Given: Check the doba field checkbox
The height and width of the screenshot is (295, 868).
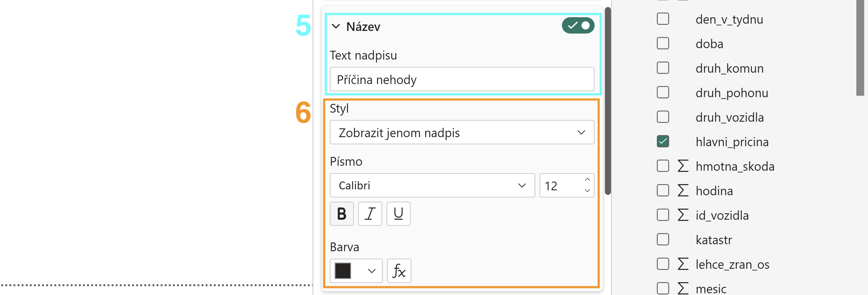Looking at the screenshot, I should [x=663, y=43].
